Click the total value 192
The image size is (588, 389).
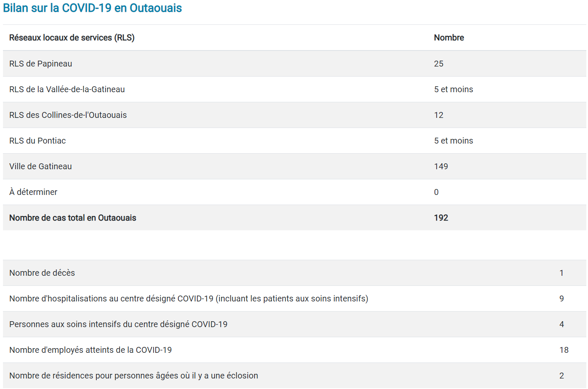click(441, 218)
